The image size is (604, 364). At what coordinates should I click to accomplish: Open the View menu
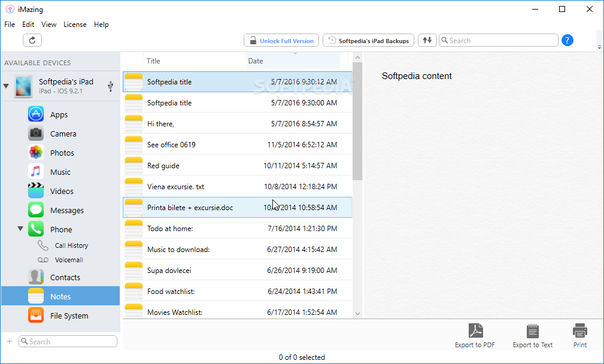(49, 25)
